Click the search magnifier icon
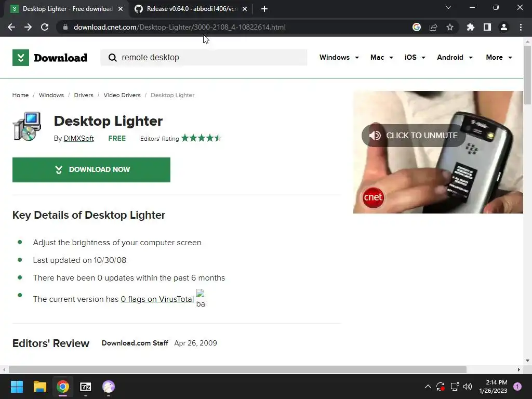 pyautogui.click(x=113, y=58)
